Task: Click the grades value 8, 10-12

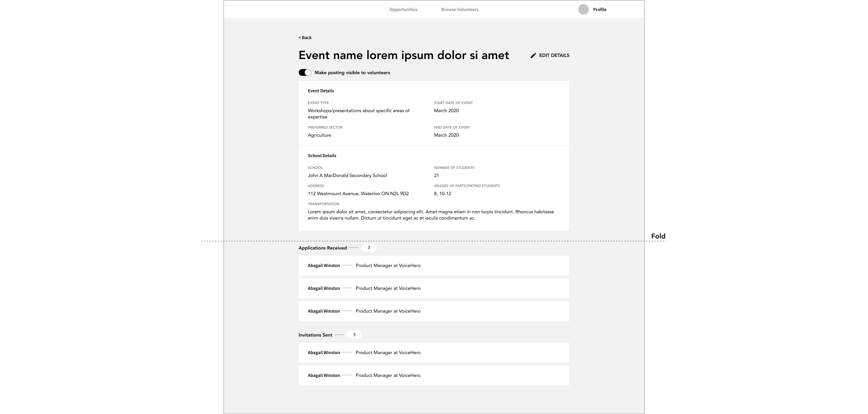Action: (442, 194)
